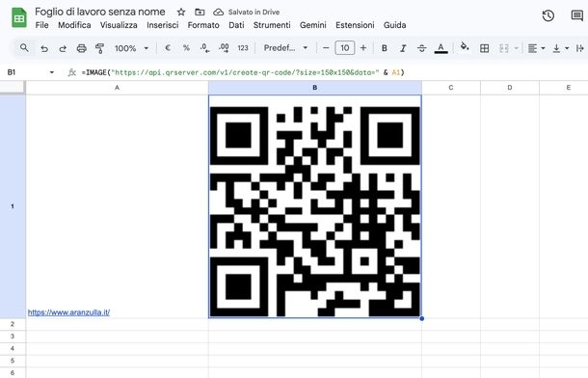Open the text color picker

[x=441, y=48]
